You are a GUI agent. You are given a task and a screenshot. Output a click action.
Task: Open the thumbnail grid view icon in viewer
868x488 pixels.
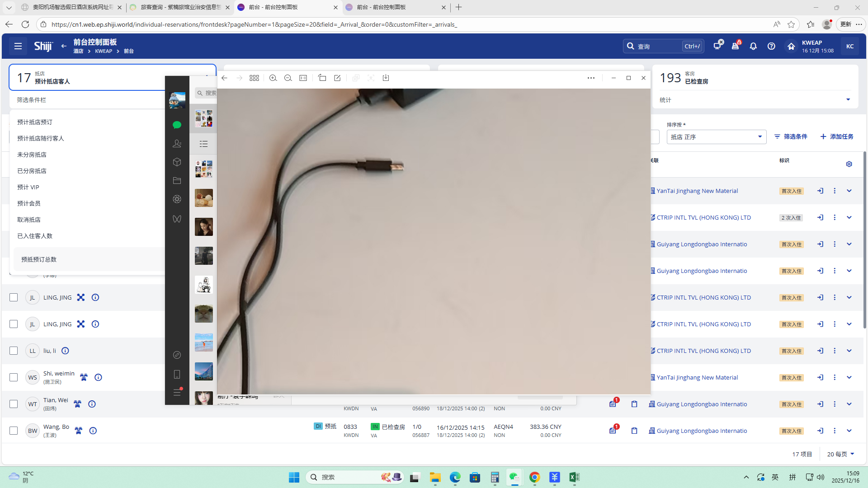pyautogui.click(x=254, y=78)
